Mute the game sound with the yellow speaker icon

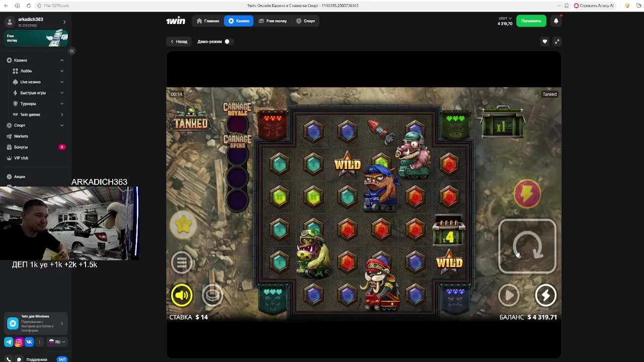click(182, 295)
